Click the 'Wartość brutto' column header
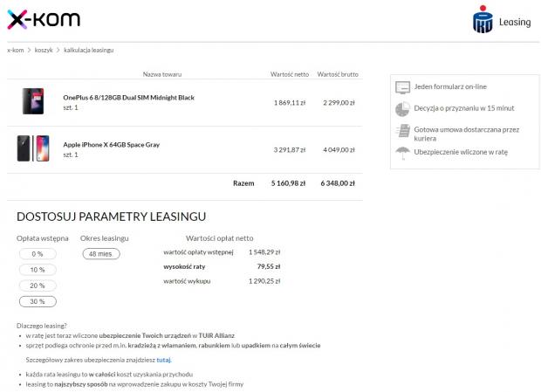This screenshot has width=541, height=392. [338, 74]
